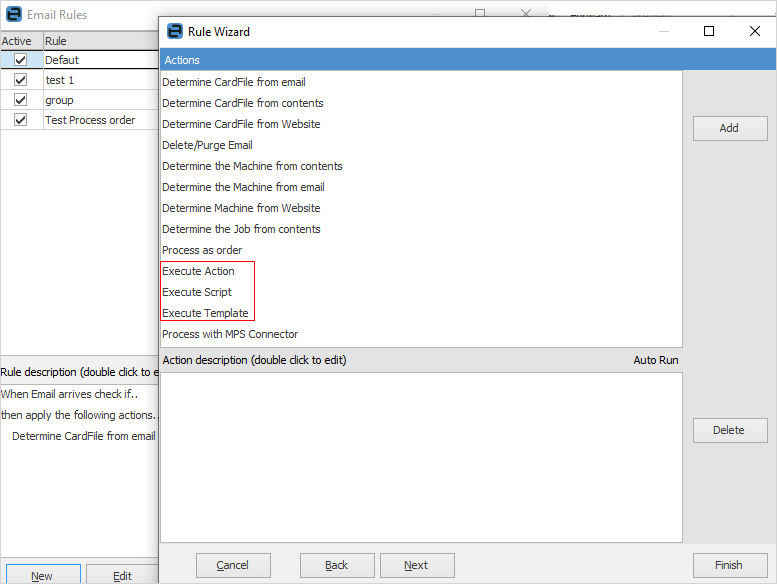Viewport: 777px width, 584px height.
Task: Click inside the Action description box
Action: coord(421,457)
